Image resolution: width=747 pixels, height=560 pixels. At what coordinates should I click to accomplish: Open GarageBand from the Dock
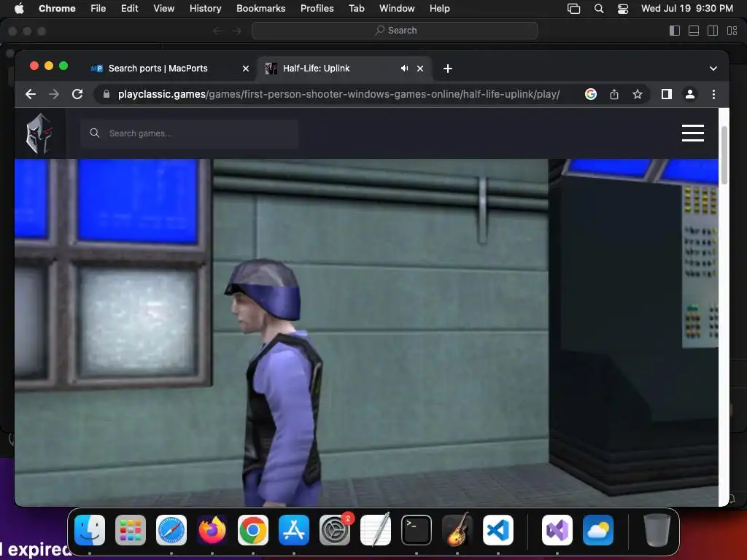click(x=457, y=529)
